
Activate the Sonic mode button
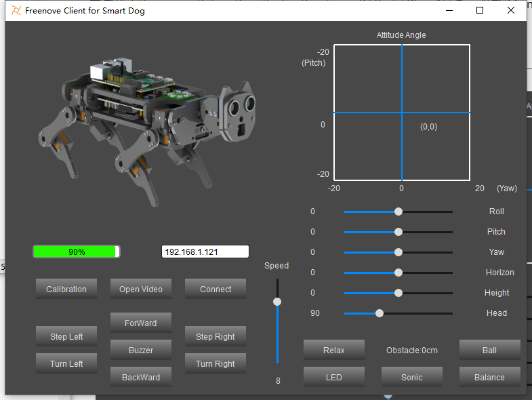pos(412,377)
